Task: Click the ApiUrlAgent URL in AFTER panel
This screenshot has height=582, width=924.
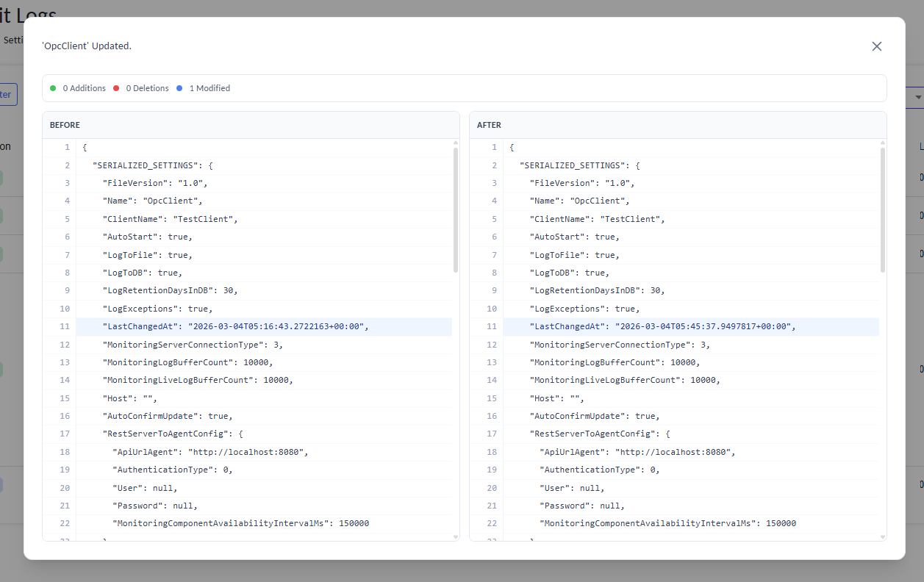Action: pos(674,452)
